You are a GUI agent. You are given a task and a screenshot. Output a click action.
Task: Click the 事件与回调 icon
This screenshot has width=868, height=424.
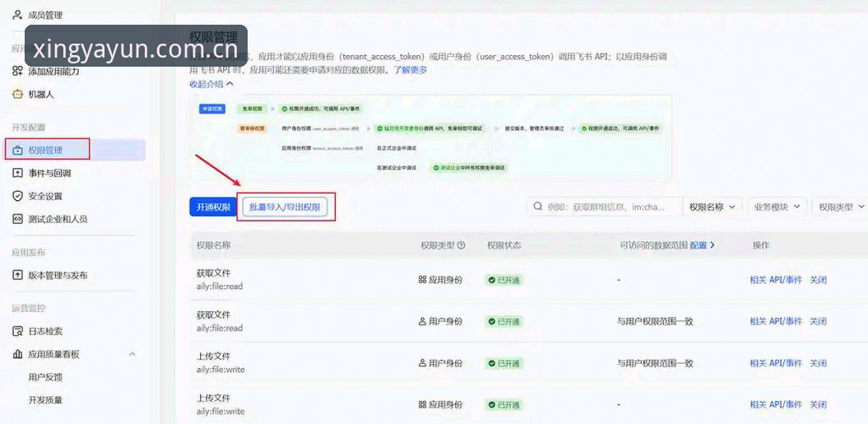tap(18, 173)
